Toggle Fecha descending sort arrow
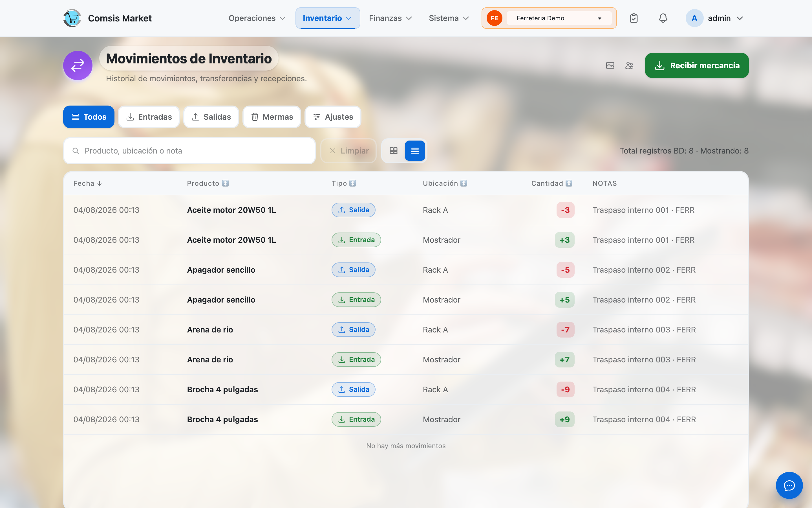This screenshot has width=812, height=508. tap(99, 183)
